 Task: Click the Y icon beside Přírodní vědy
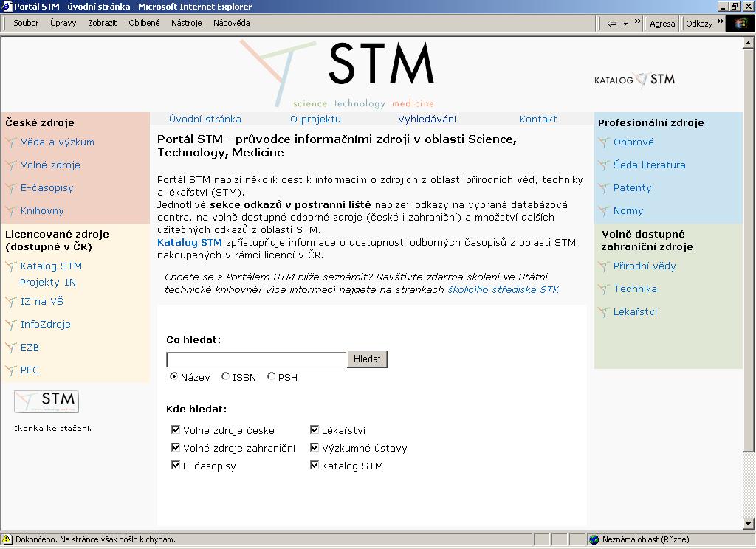pyautogui.click(x=604, y=266)
